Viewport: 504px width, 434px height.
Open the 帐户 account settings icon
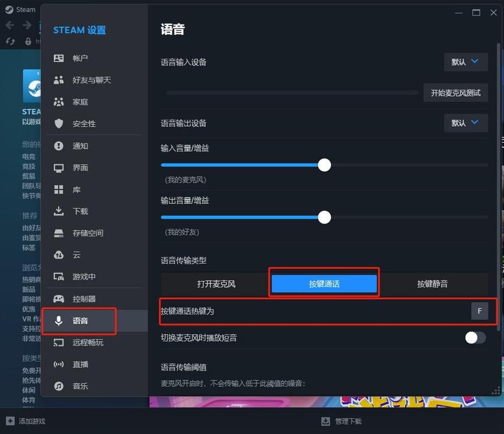(58, 58)
